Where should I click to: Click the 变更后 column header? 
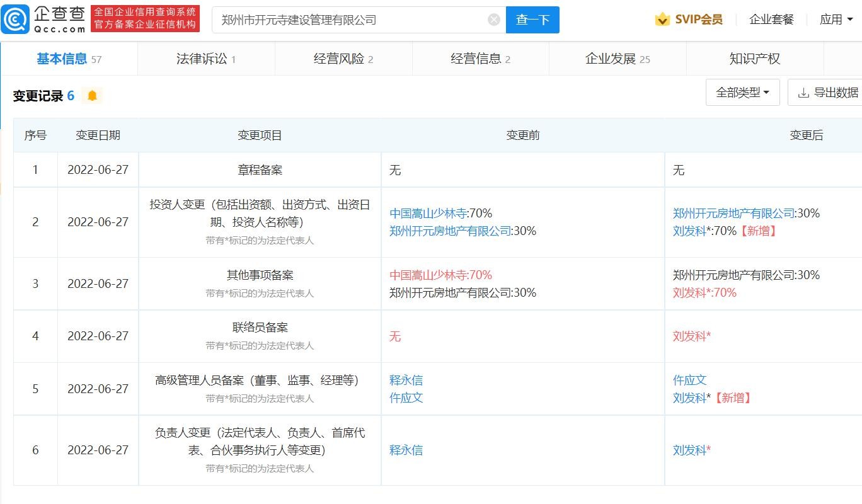pyautogui.click(x=806, y=135)
